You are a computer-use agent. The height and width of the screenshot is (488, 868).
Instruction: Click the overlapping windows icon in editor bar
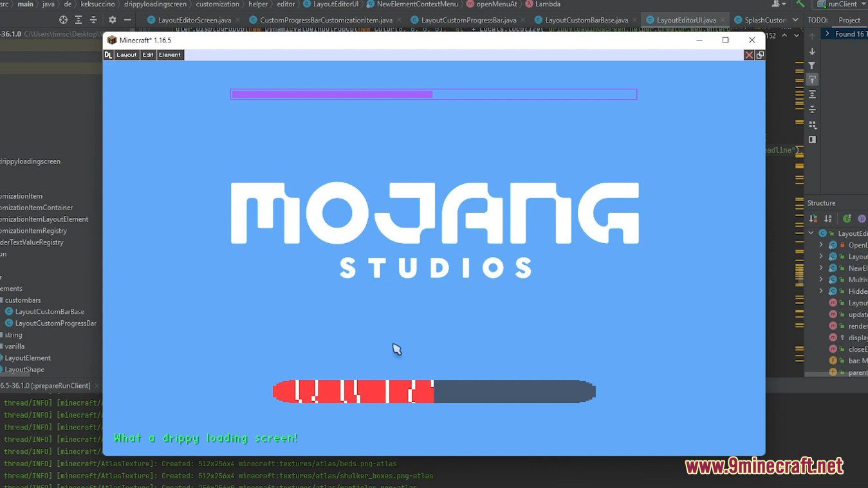pyautogui.click(x=760, y=55)
